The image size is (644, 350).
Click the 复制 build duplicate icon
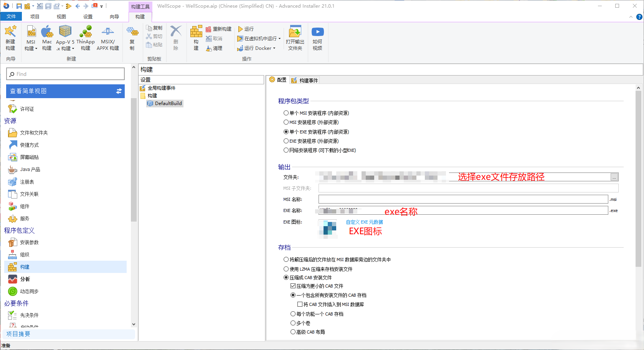(132, 31)
